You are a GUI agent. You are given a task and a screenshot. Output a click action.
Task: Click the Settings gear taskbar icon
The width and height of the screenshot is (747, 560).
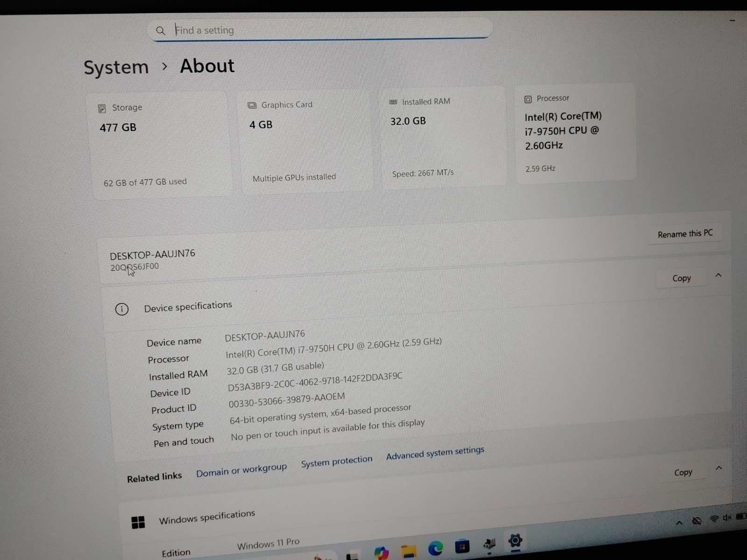point(515,541)
